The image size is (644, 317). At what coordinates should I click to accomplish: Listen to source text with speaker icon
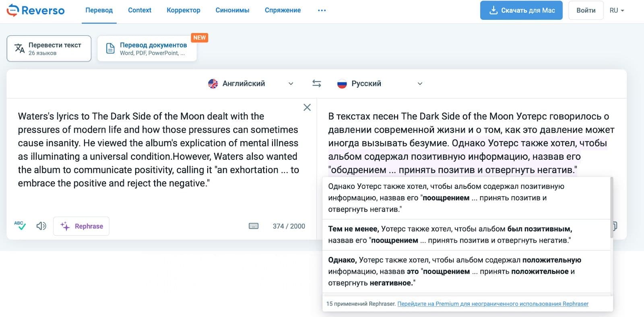pyautogui.click(x=41, y=226)
